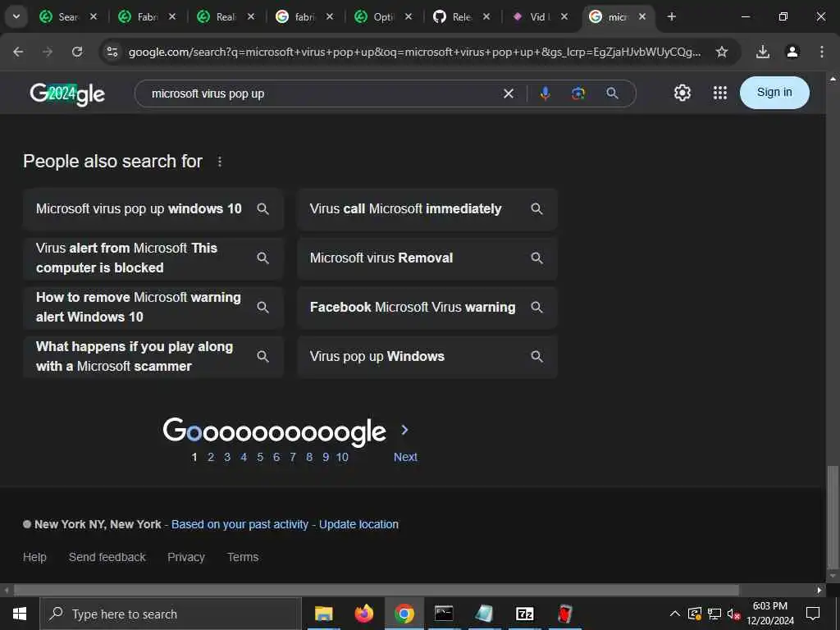Image resolution: width=840 pixels, height=630 pixels.
Task: Switch to the 'Real' browser tab
Action: coord(226,16)
